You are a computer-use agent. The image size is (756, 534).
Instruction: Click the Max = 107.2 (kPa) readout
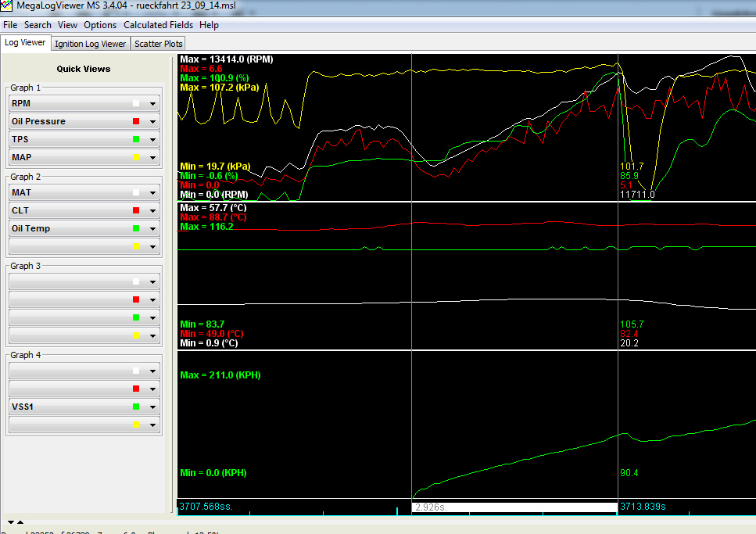tap(220, 88)
